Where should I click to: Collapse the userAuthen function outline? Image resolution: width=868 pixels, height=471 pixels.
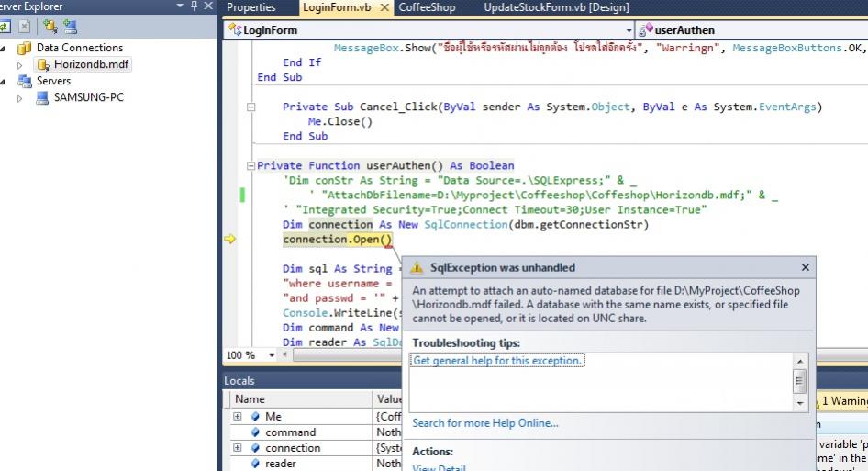[x=250, y=165]
